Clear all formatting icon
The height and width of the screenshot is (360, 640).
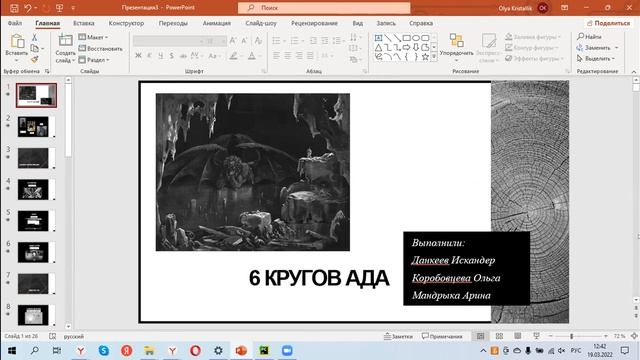click(258, 41)
